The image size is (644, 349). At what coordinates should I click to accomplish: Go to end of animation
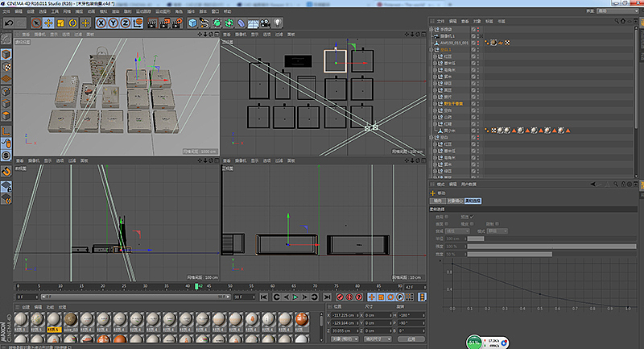tap(327, 297)
